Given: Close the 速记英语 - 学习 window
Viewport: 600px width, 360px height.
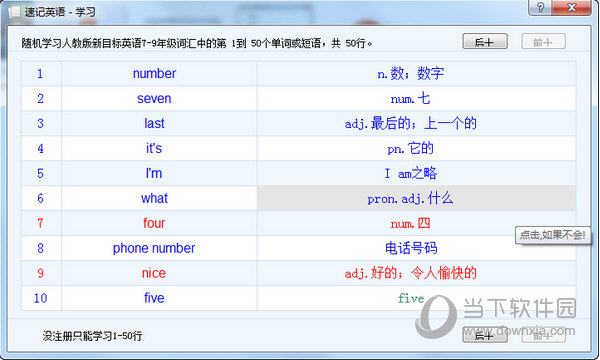Looking at the screenshot, I should click(x=571, y=7).
